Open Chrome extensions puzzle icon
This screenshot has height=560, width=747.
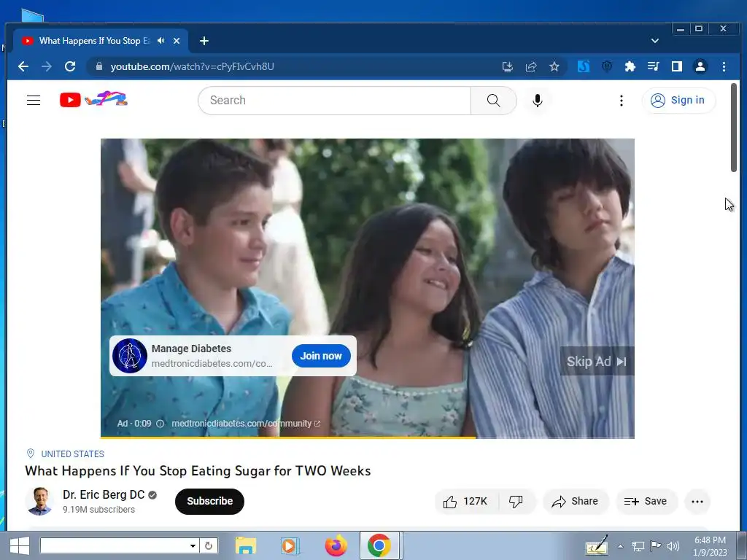pyautogui.click(x=630, y=66)
